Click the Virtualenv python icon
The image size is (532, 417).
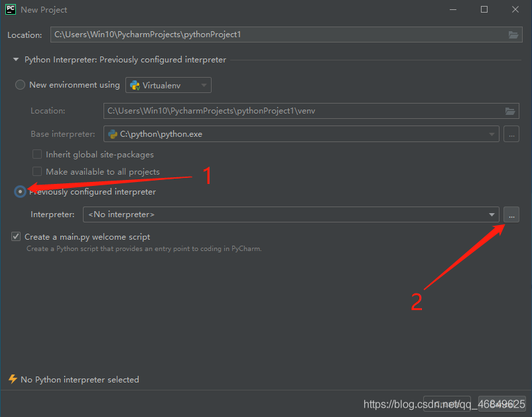point(135,85)
